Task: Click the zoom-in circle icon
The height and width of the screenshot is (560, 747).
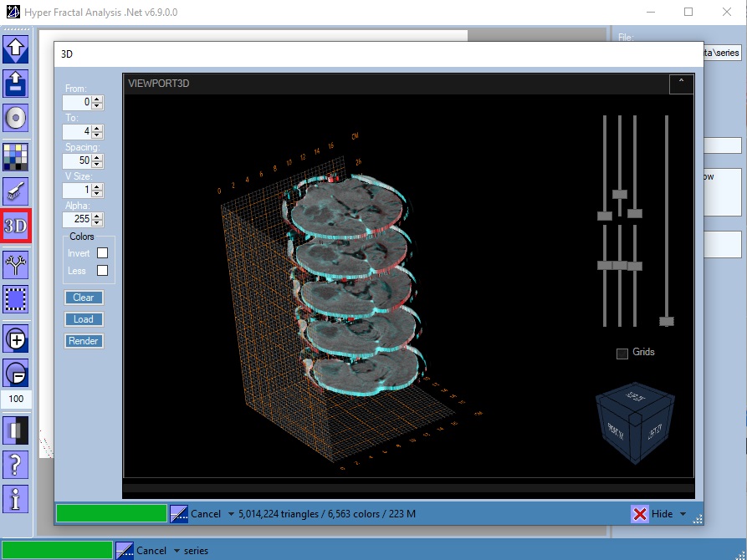Action: (15, 339)
